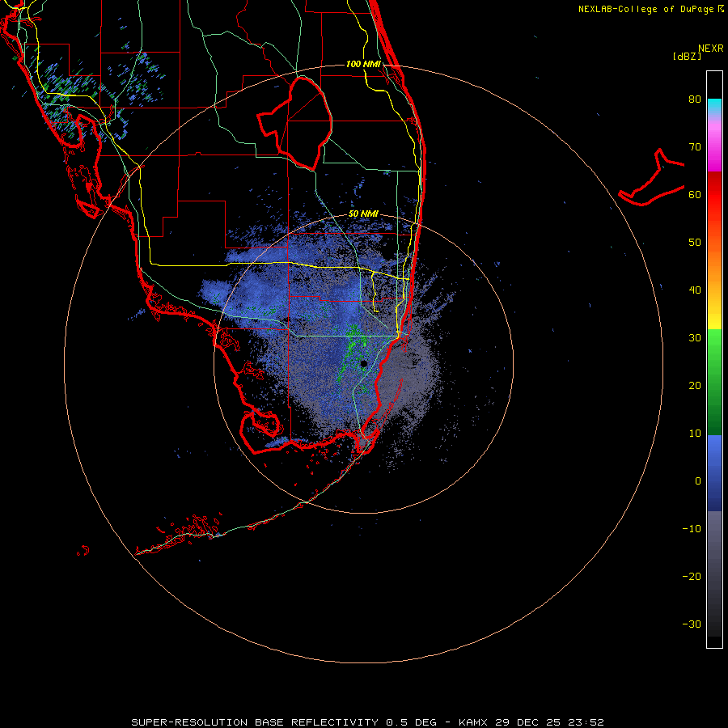Click the 50 dBZ scale value
Screen dimensions: 728x728
695,243
